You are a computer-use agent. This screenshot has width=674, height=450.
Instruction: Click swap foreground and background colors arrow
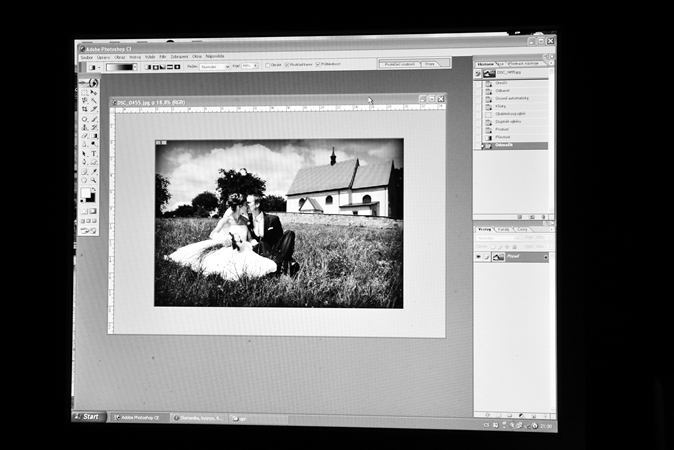pyautogui.click(x=94, y=189)
